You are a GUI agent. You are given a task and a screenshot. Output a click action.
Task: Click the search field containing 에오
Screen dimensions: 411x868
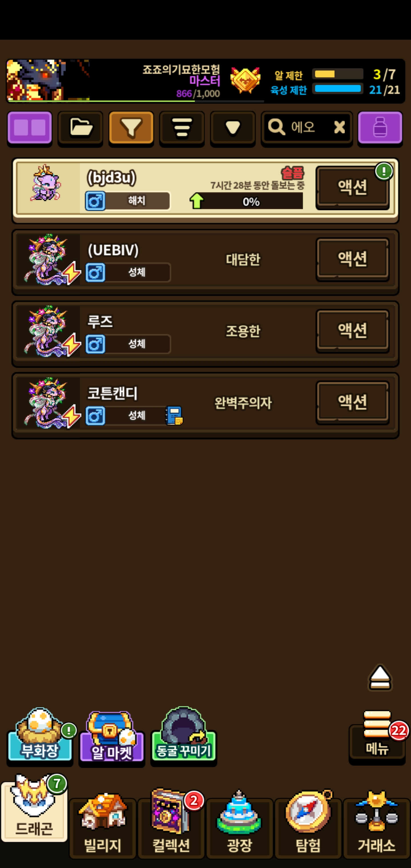(307, 128)
